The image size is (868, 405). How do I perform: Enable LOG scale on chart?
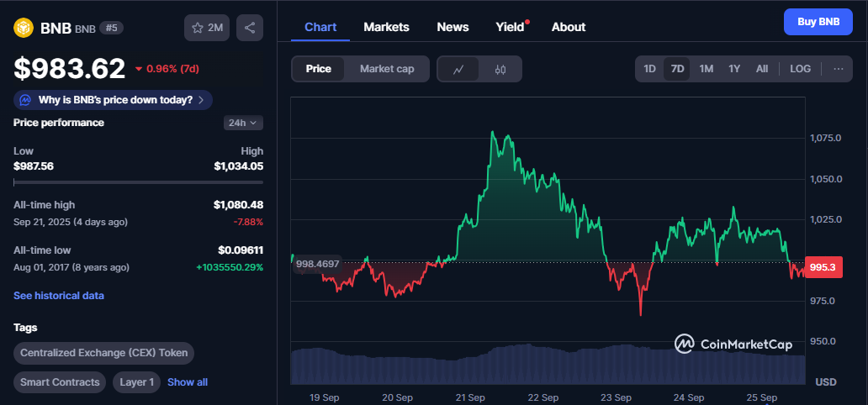coord(800,69)
